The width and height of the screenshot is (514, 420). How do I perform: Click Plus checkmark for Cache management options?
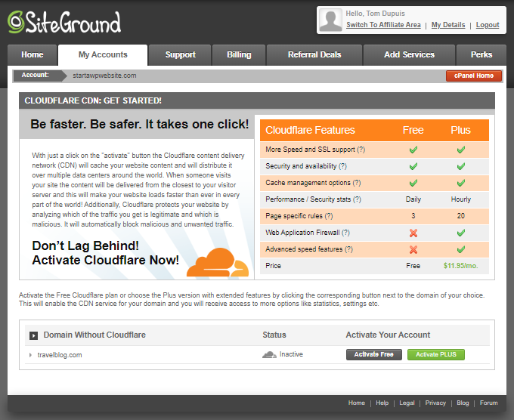(x=461, y=183)
